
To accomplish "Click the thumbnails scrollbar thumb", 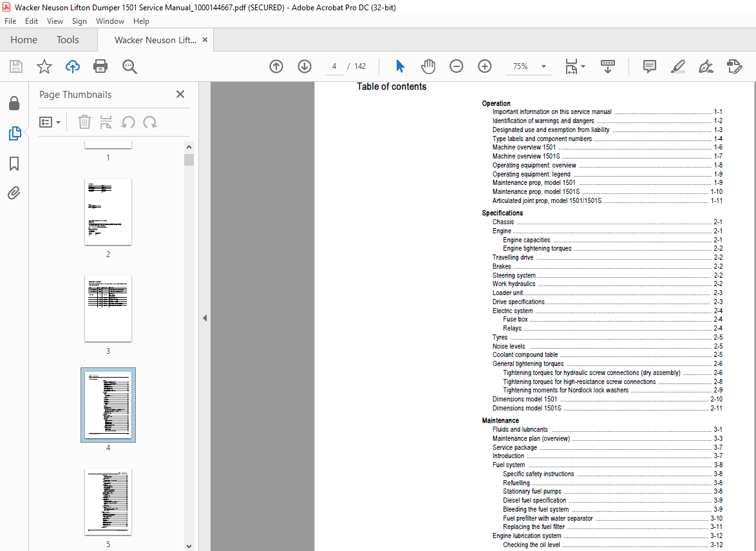I will click(189, 160).
